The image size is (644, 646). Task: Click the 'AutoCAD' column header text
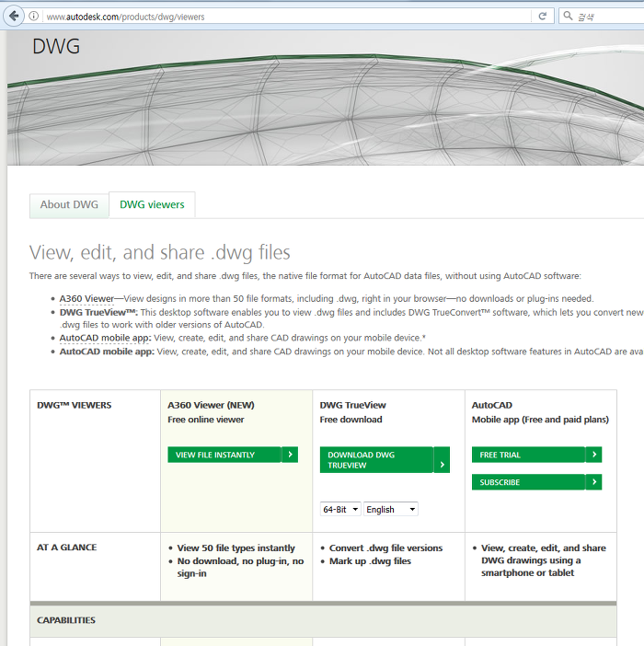tap(491, 405)
